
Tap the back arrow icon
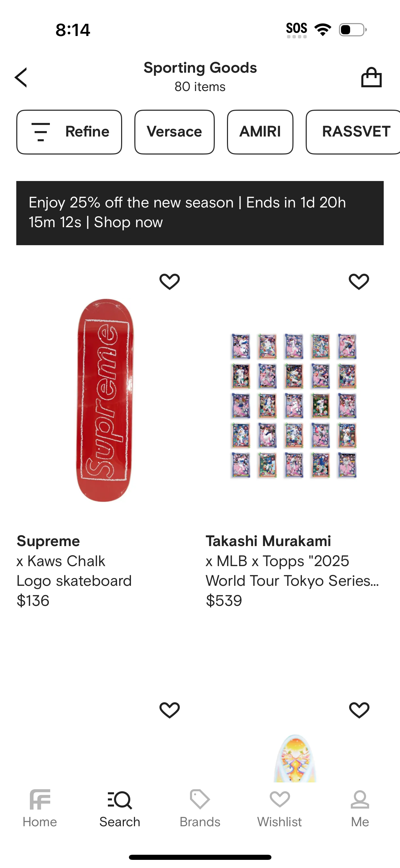tap(21, 77)
